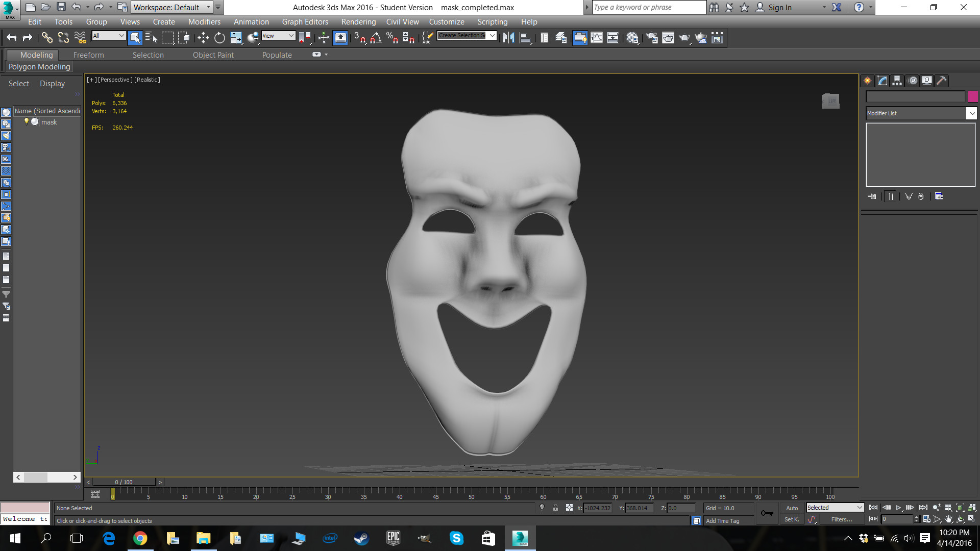Image resolution: width=980 pixels, height=551 pixels.
Task: Open the Graph Editors menu
Action: pos(305,21)
